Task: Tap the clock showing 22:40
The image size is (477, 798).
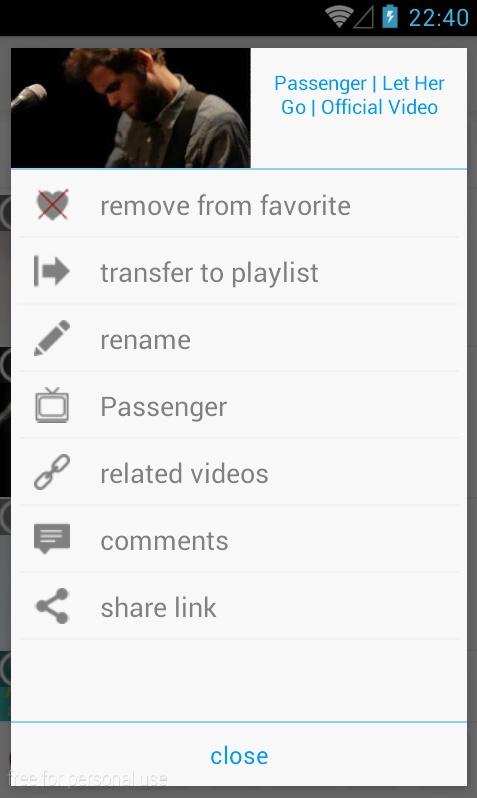Action: 438,18
